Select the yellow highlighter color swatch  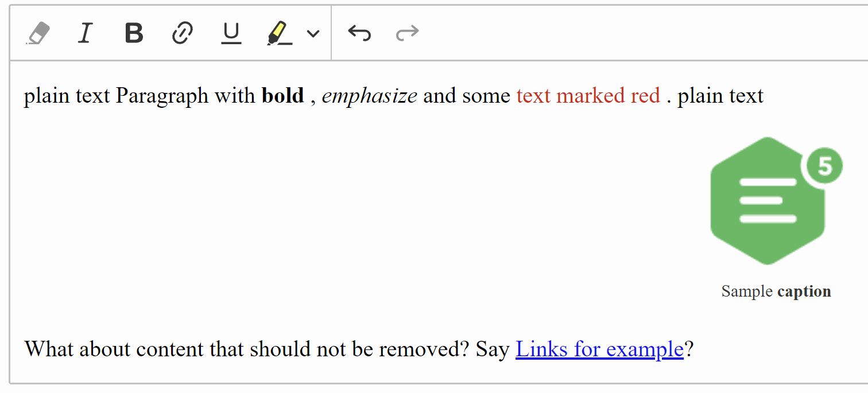click(278, 33)
